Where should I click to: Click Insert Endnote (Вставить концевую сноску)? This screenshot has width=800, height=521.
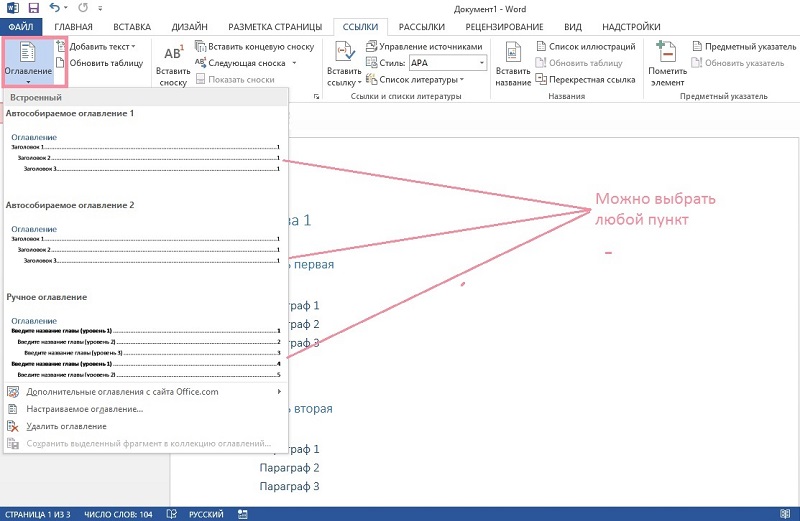[254, 47]
